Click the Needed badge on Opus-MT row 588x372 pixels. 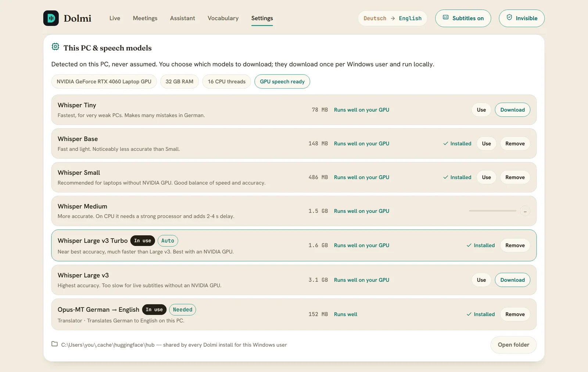[x=183, y=310]
